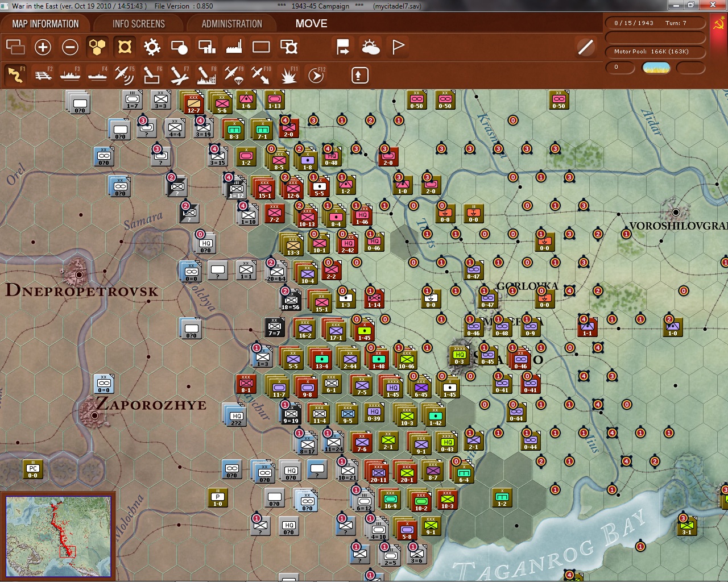Select the HQ 0-39 Soviet counter
This screenshot has height=582, width=728.
pyautogui.click(x=374, y=413)
